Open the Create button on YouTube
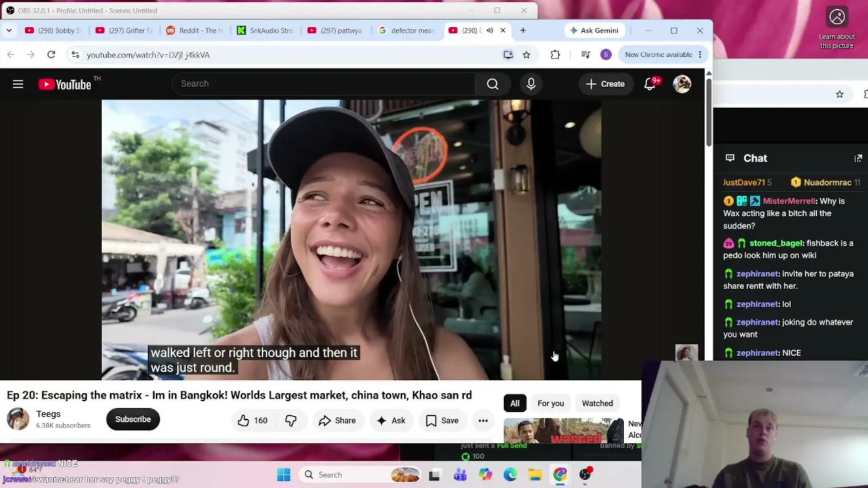 pyautogui.click(x=605, y=84)
